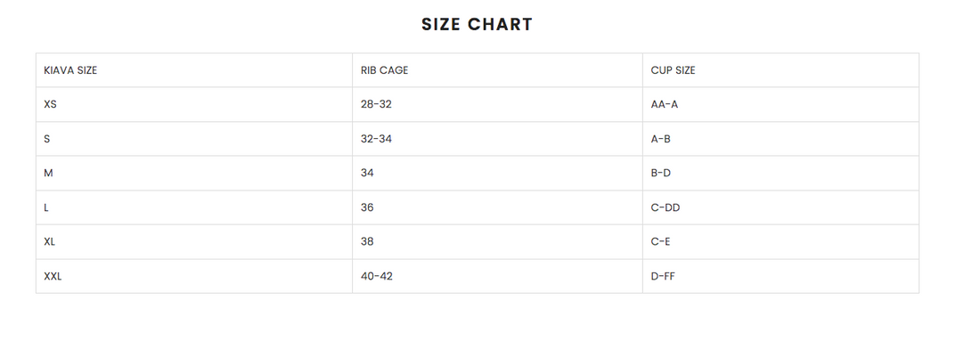Select the AA-A cup size cell
Screen dimensions: 980x341
click(x=780, y=104)
